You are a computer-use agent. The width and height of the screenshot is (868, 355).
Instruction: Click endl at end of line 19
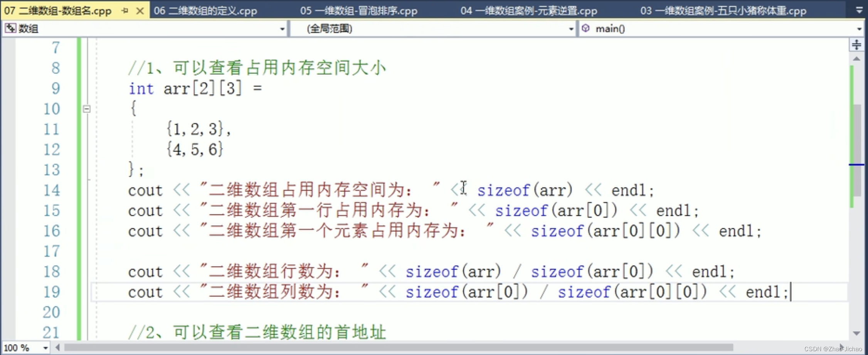point(763,292)
